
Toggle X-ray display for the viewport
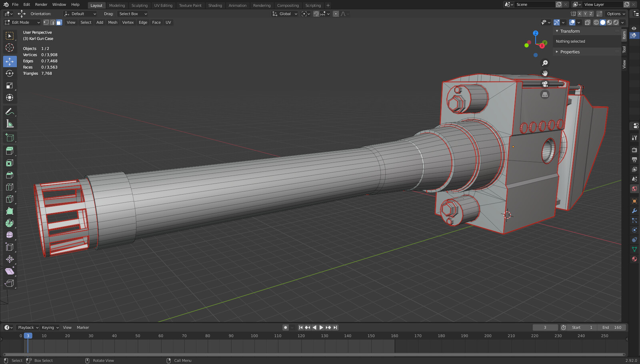[587, 22]
